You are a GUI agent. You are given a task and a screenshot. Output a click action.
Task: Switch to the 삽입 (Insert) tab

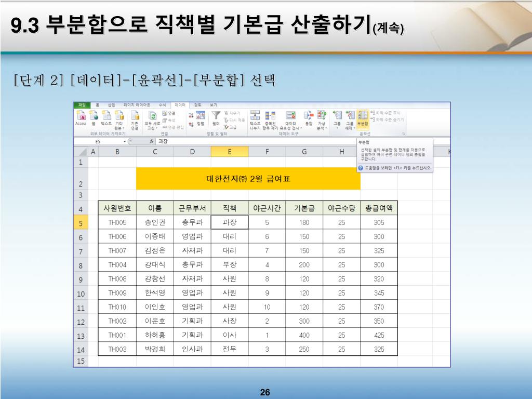[x=111, y=105]
